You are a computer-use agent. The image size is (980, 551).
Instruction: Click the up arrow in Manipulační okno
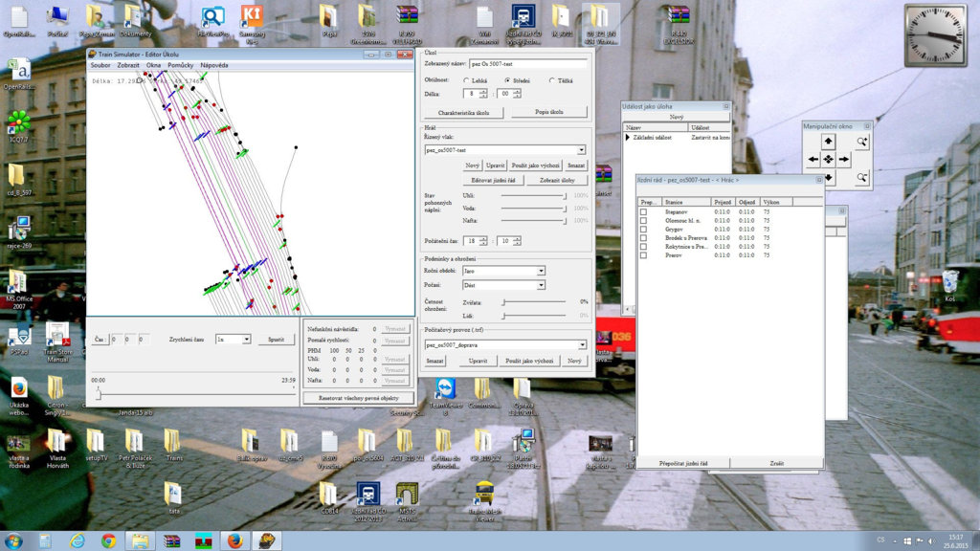click(x=829, y=142)
